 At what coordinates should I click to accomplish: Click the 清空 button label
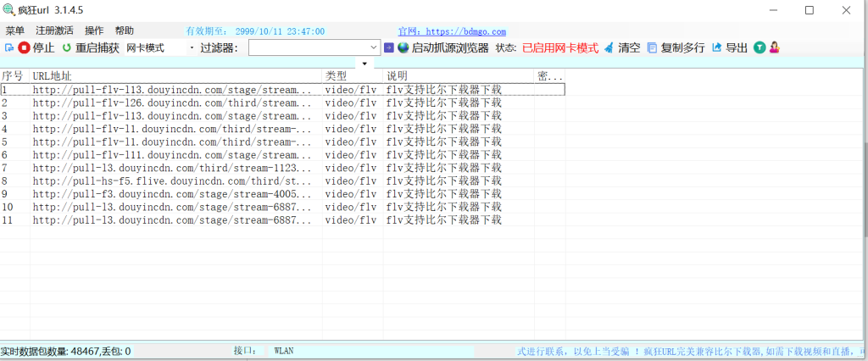(630, 47)
